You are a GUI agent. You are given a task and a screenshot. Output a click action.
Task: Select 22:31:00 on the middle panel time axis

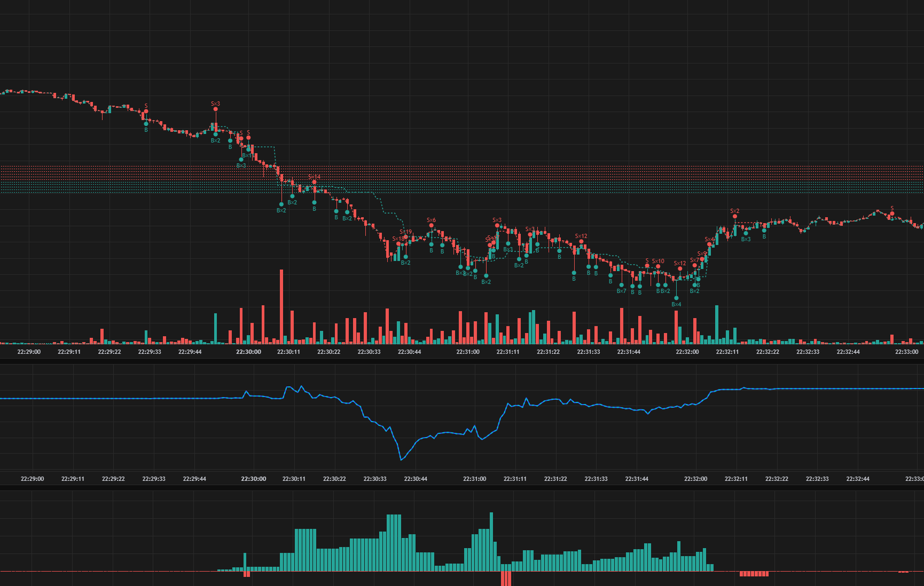coord(474,479)
